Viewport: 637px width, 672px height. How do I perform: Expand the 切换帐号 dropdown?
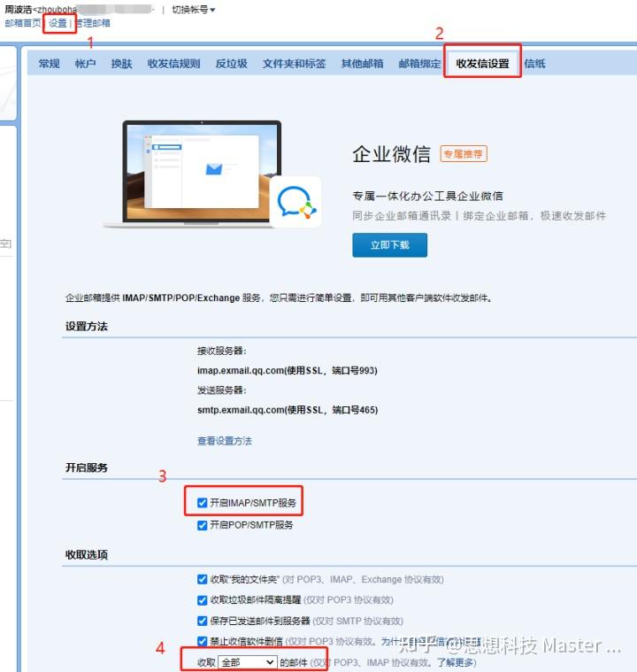[x=193, y=10]
